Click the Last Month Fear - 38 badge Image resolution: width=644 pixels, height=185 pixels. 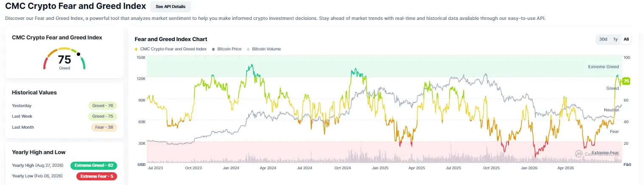tap(104, 127)
